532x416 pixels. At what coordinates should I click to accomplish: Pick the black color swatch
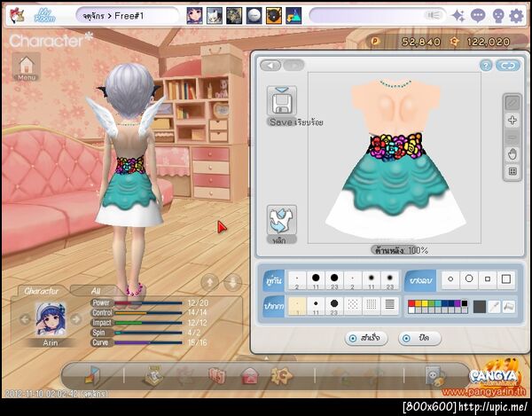[x=464, y=303]
